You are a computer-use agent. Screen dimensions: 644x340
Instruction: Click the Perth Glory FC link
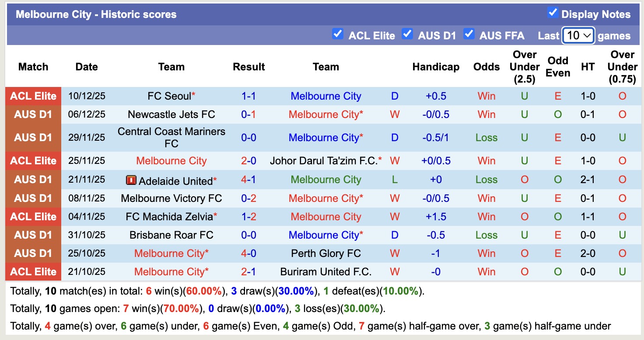(x=325, y=253)
